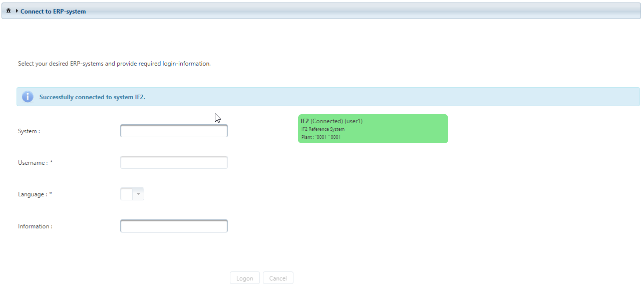
Task: Click the bold IF2 system name
Action: pyautogui.click(x=304, y=121)
